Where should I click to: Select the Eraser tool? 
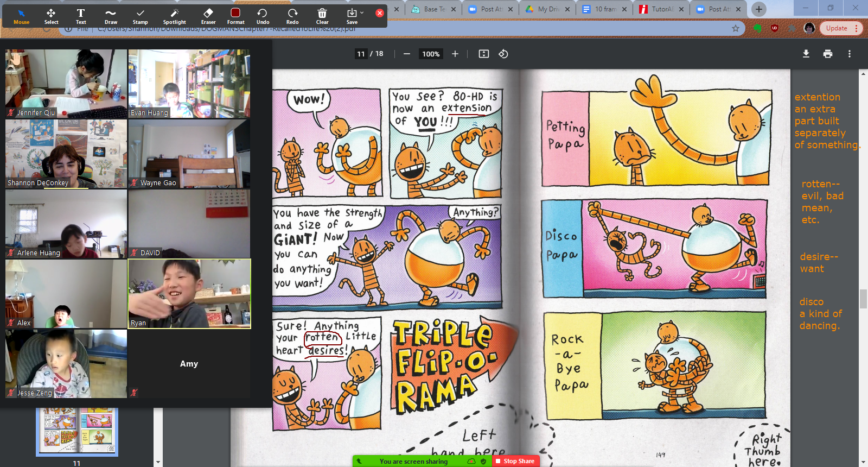point(208,16)
